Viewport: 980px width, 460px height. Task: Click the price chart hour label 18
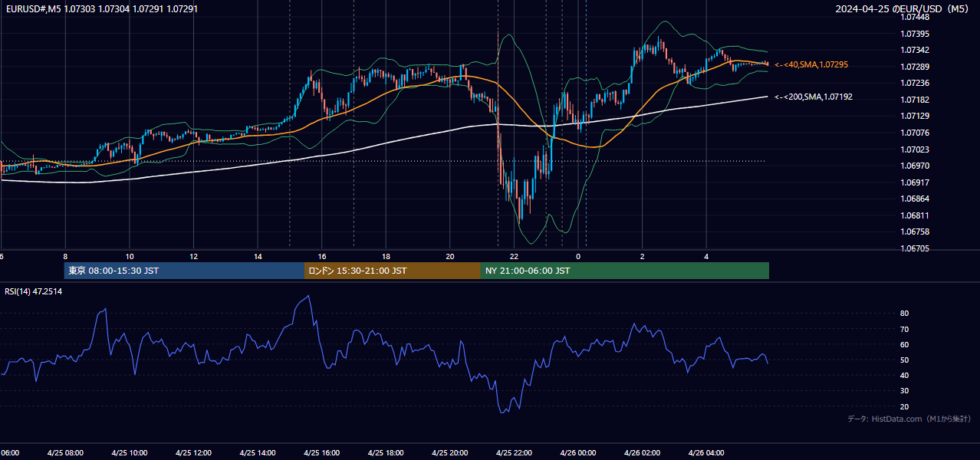click(x=386, y=256)
